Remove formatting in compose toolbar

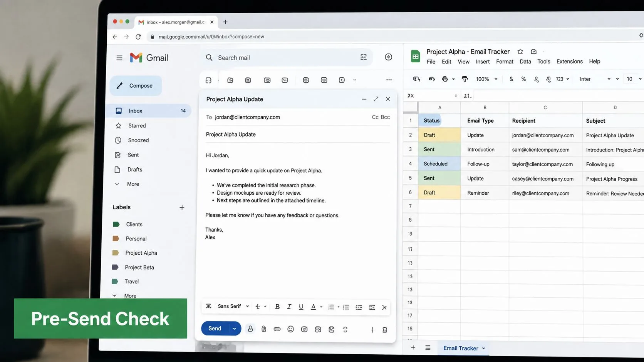coord(384,307)
